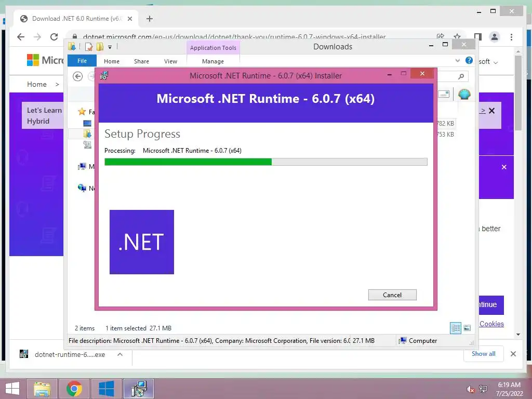
Task: Expand the Explorer ribbon chevron
Action: coord(457,61)
